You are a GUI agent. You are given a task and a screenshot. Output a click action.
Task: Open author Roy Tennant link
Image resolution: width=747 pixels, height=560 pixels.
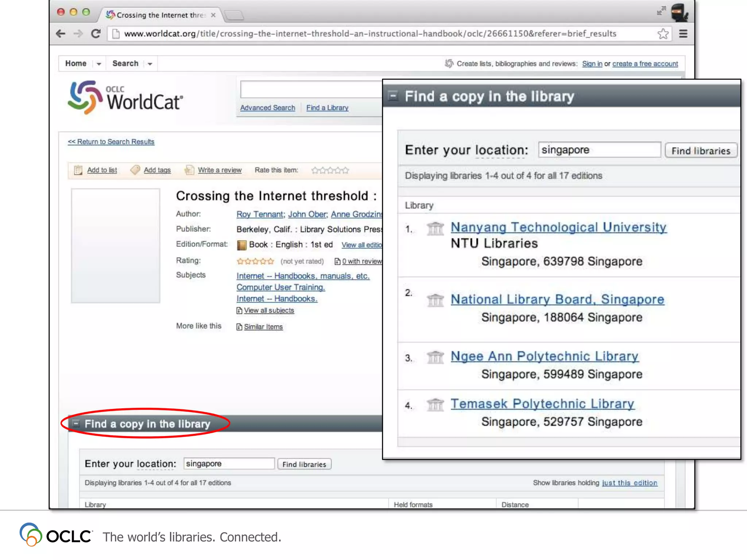[260, 214]
